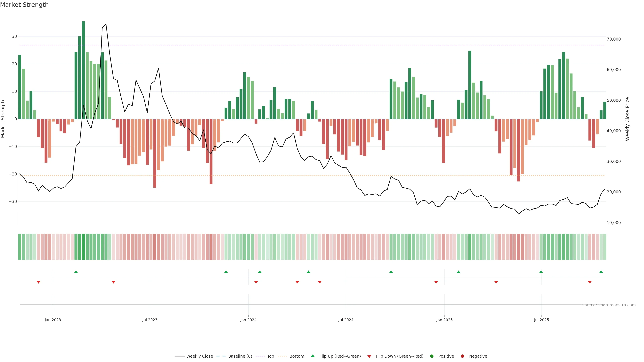
Task: Click the Weekly Close Price axis title
Action: coord(628,119)
